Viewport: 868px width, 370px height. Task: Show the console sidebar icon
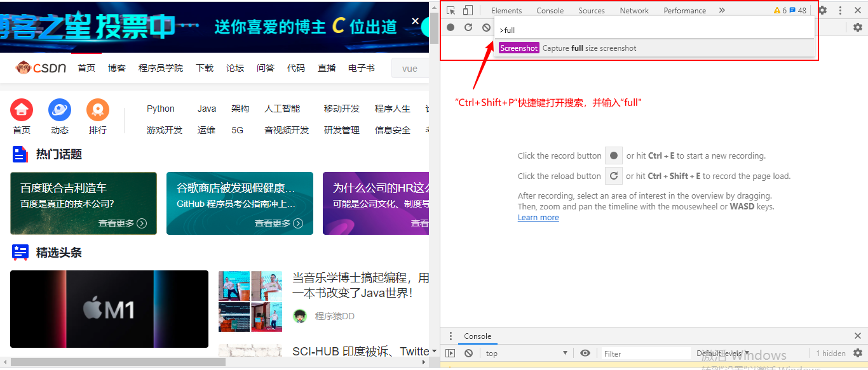451,353
